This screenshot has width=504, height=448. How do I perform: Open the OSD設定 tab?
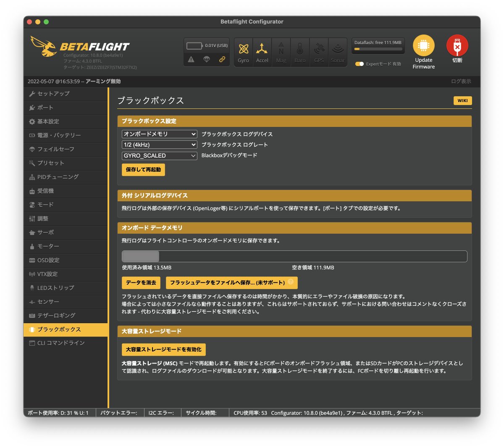tap(66, 260)
